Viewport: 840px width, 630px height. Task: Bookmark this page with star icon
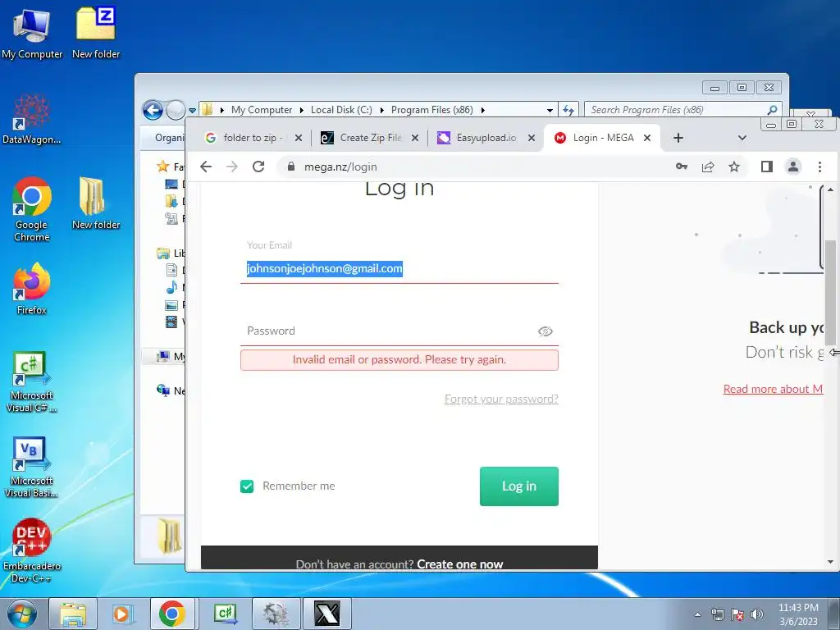[x=734, y=167]
